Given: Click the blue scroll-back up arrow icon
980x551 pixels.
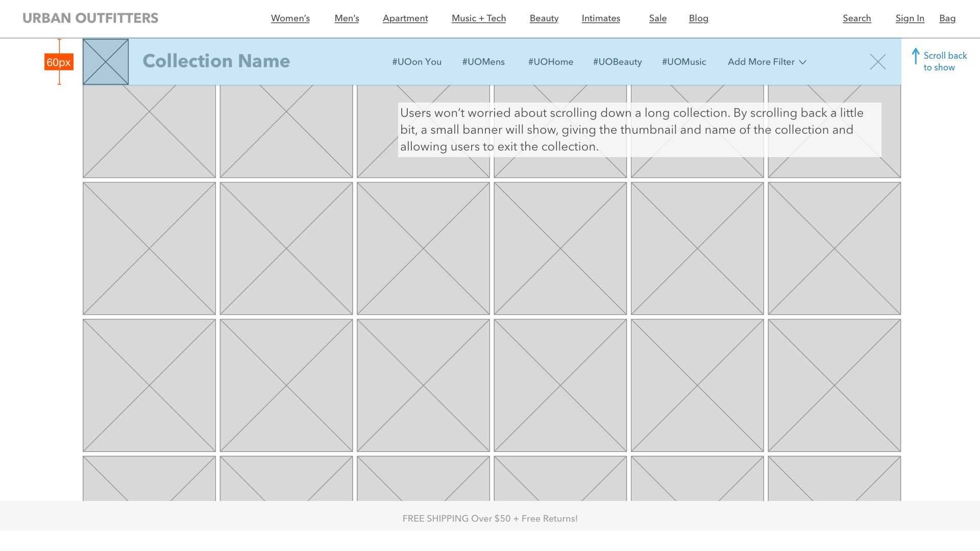Looking at the screenshot, I should point(916,56).
